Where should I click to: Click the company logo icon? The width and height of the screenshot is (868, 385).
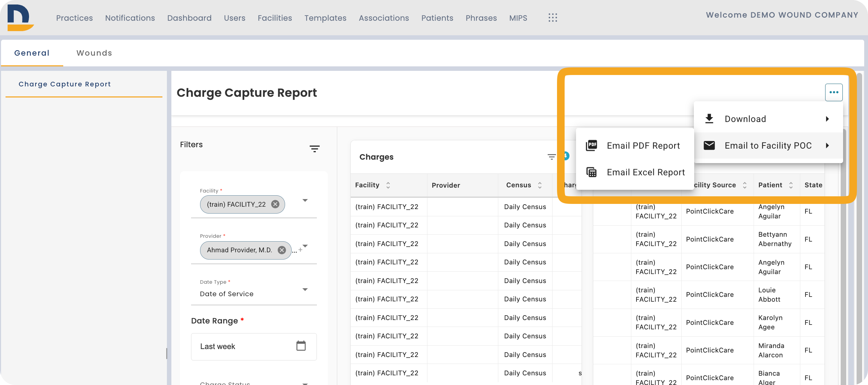coord(20,18)
